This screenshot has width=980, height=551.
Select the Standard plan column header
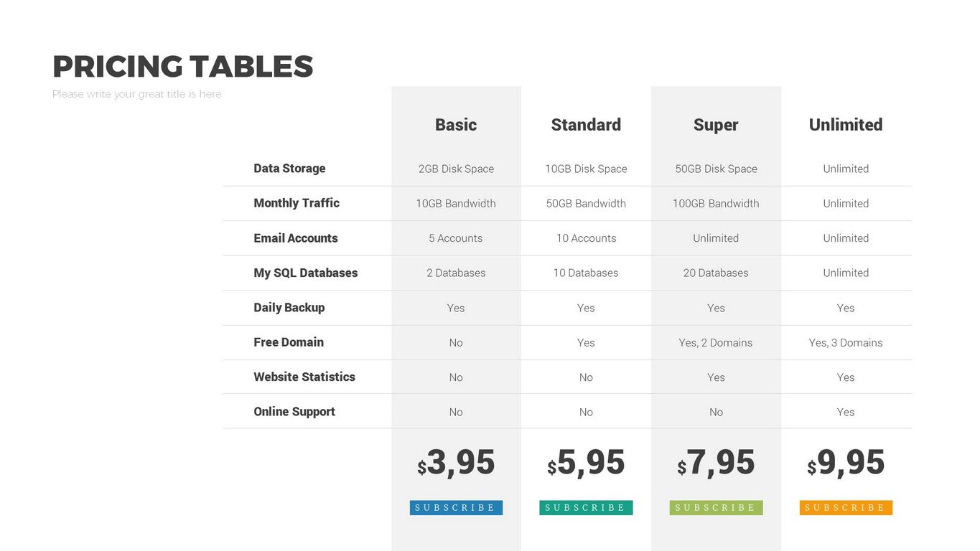click(x=586, y=125)
